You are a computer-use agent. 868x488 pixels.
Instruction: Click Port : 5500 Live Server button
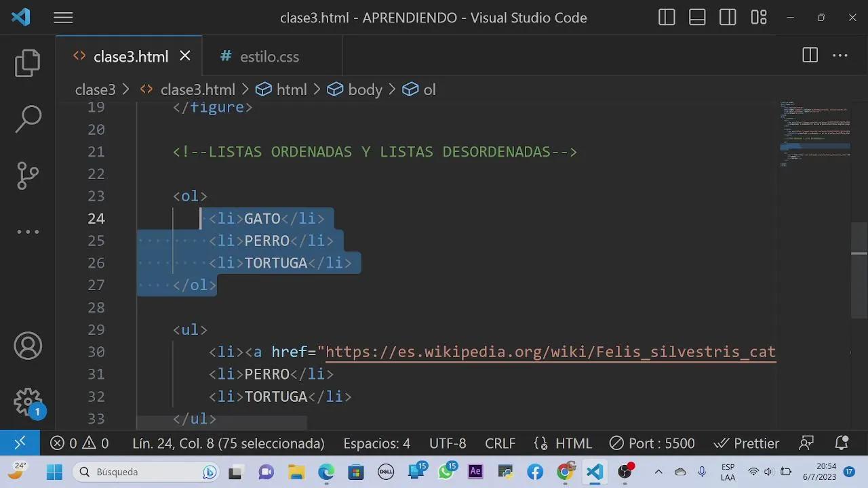pyautogui.click(x=652, y=443)
